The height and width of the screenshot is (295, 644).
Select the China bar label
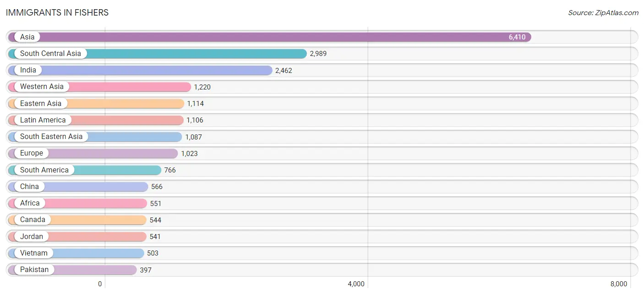29,186
